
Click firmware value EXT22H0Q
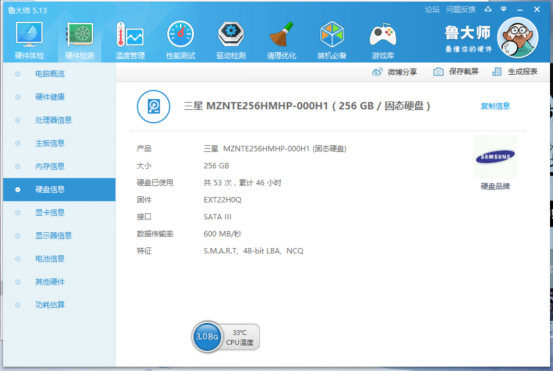pyautogui.click(x=222, y=200)
